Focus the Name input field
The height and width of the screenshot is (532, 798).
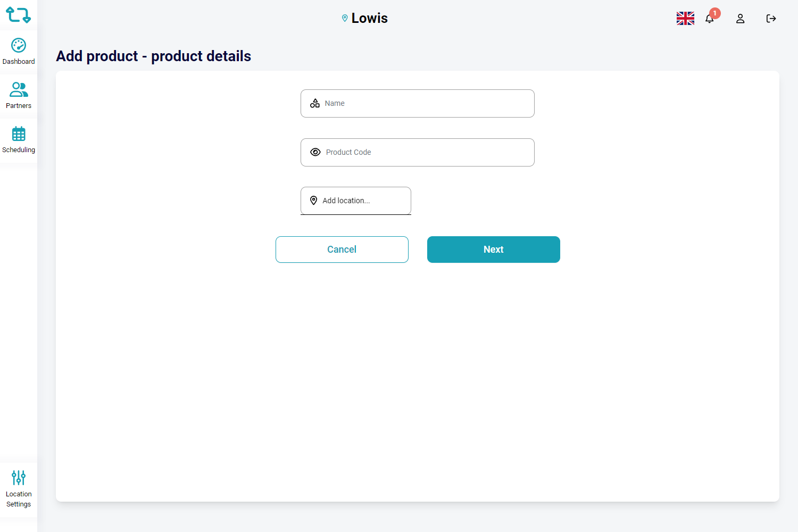pyautogui.click(x=426, y=103)
